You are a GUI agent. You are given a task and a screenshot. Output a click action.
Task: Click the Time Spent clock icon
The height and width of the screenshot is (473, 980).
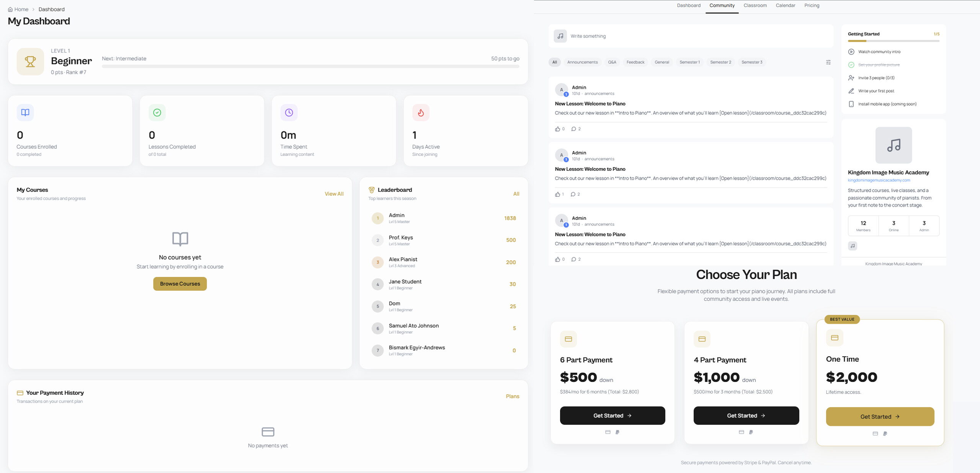(x=289, y=113)
